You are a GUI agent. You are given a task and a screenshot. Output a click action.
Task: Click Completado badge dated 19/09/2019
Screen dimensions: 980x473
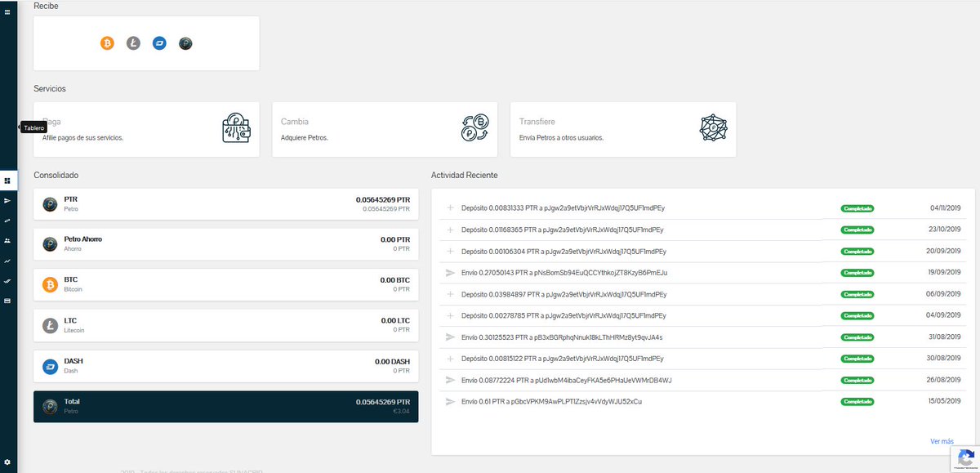click(857, 272)
